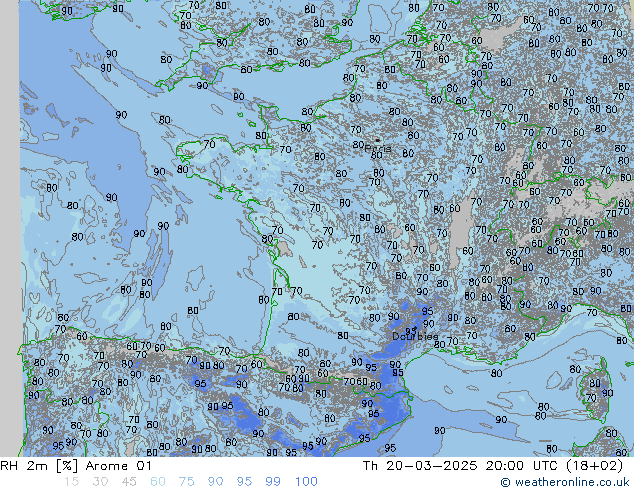Click legend value 90
This screenshot has height=490, width=634.
[215, 482]
